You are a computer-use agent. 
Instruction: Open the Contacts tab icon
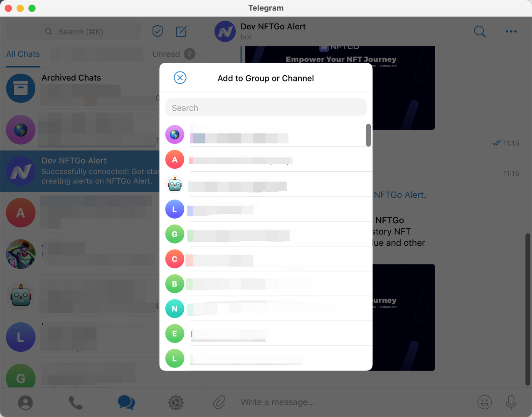(x=25, y=402)
